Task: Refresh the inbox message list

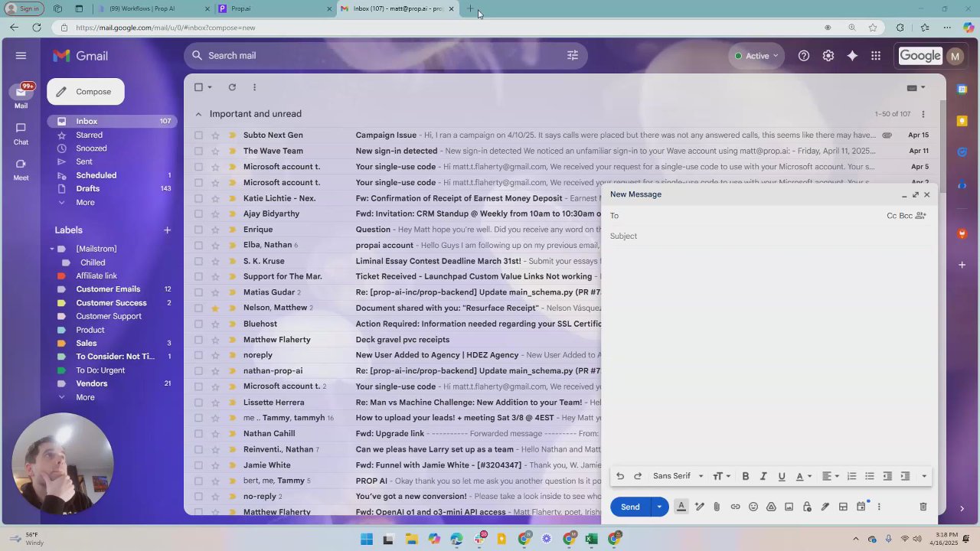Action: pyautogui.click(x=232, y=87)
